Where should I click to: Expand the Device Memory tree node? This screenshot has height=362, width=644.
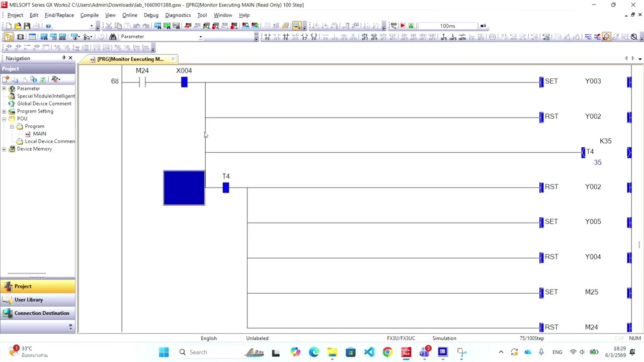pyautogui.click(x=4, y=149)
